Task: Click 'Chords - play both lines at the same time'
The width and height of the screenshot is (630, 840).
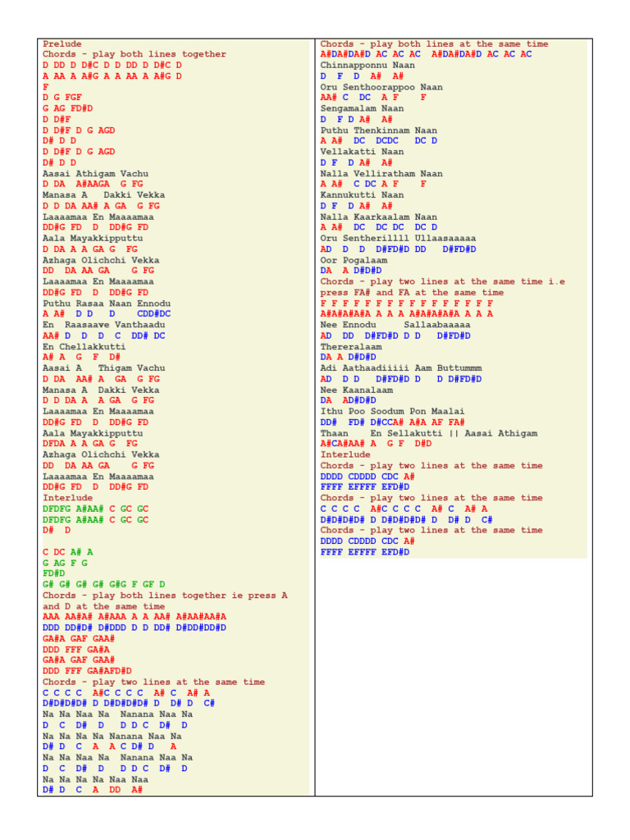Action: (434, 44)
